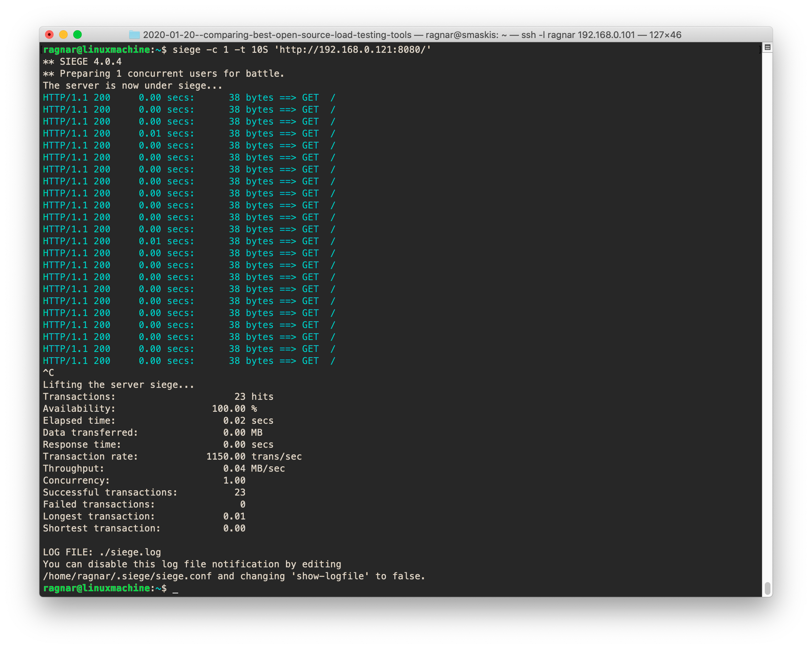Click the 'Successful transactions:' label
Viewport: 812px width, 649px height.
pyautogui.click(x=110, y=492)
